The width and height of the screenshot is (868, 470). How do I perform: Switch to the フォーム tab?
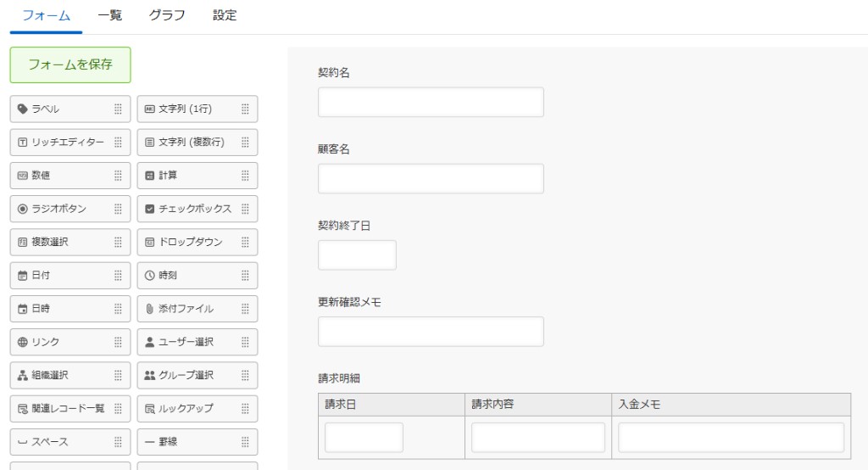(47, 15)
